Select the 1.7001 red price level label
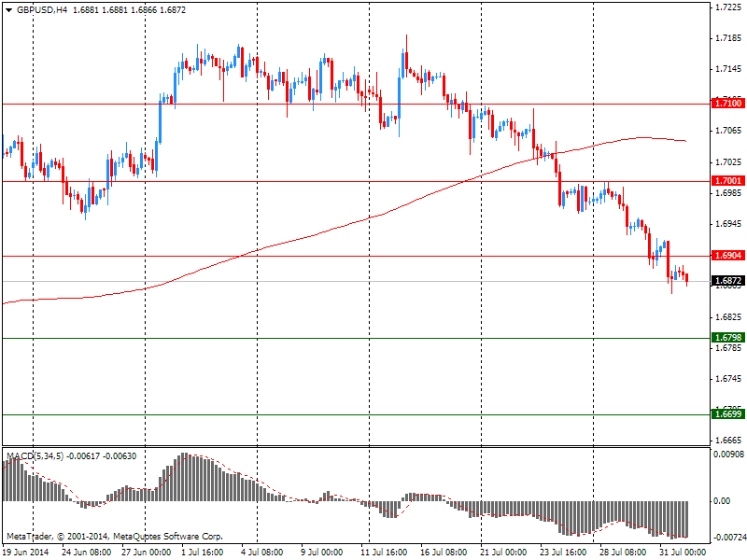The height and width of the screenshot is (560, 747). coord(727,180)
